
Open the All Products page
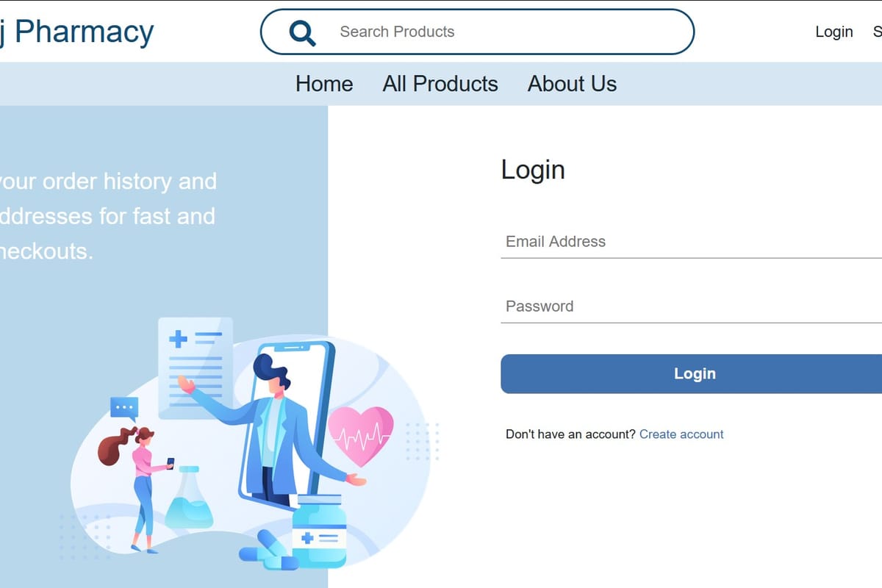pos(440,84)
